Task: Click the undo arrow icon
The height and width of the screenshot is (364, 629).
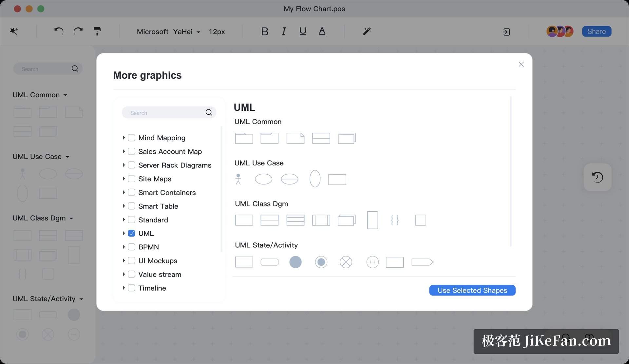Action: [59, 31]
